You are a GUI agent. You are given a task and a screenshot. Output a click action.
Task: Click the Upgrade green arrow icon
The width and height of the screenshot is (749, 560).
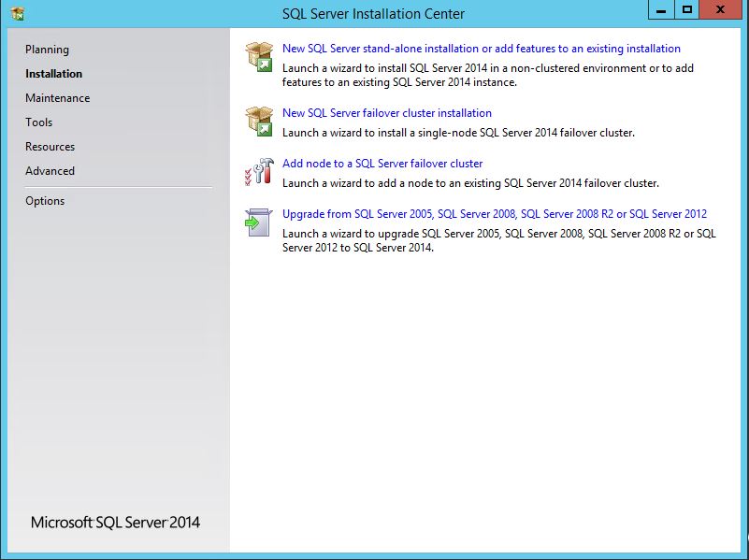tap(258, 223)
